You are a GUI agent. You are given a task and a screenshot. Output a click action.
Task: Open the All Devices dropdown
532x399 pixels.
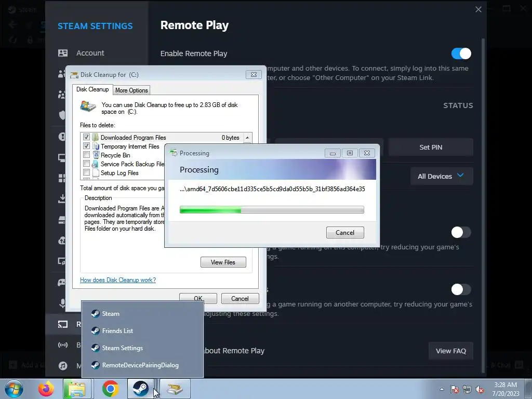442,176
